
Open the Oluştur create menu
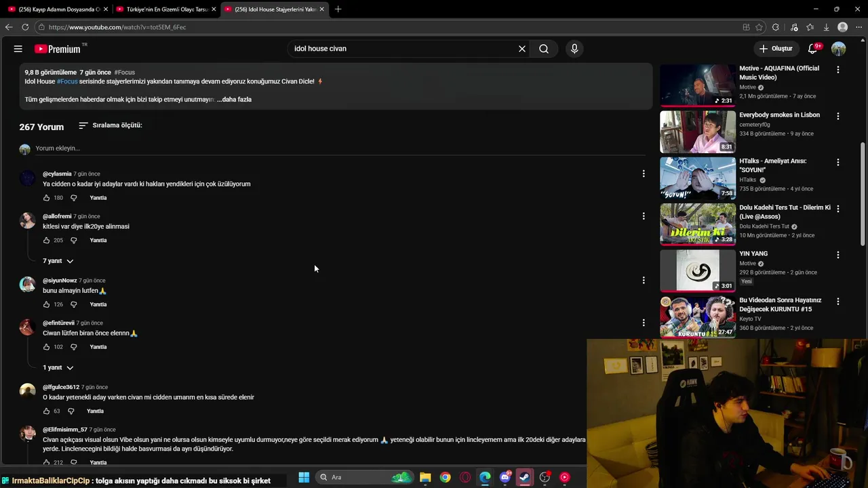[x=776, y=49]
